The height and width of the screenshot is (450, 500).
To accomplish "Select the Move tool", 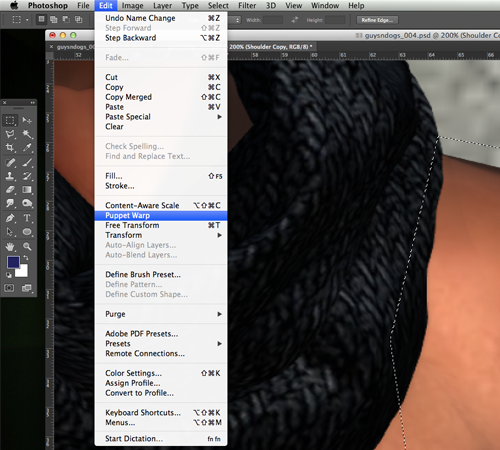I will (x=27, y=120).
